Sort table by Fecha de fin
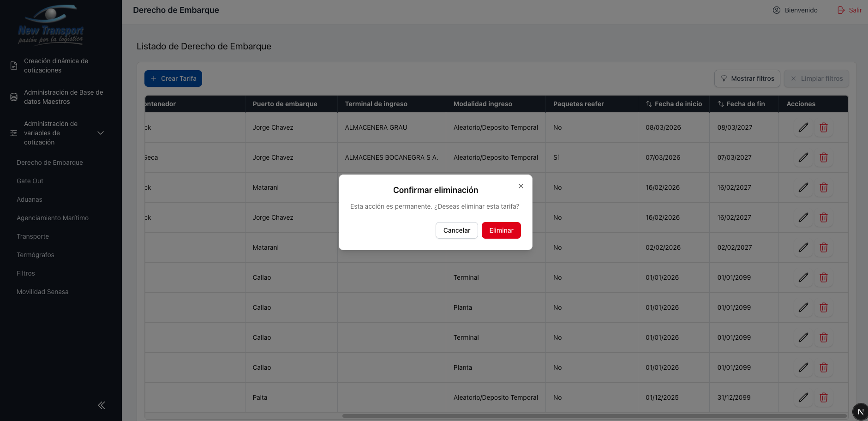 click(720, 104)
